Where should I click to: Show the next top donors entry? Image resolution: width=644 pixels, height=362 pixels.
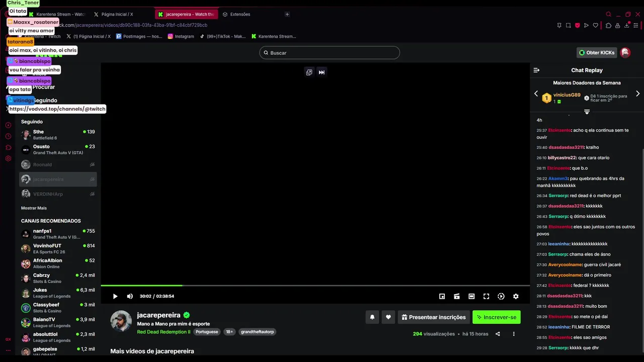637,94
